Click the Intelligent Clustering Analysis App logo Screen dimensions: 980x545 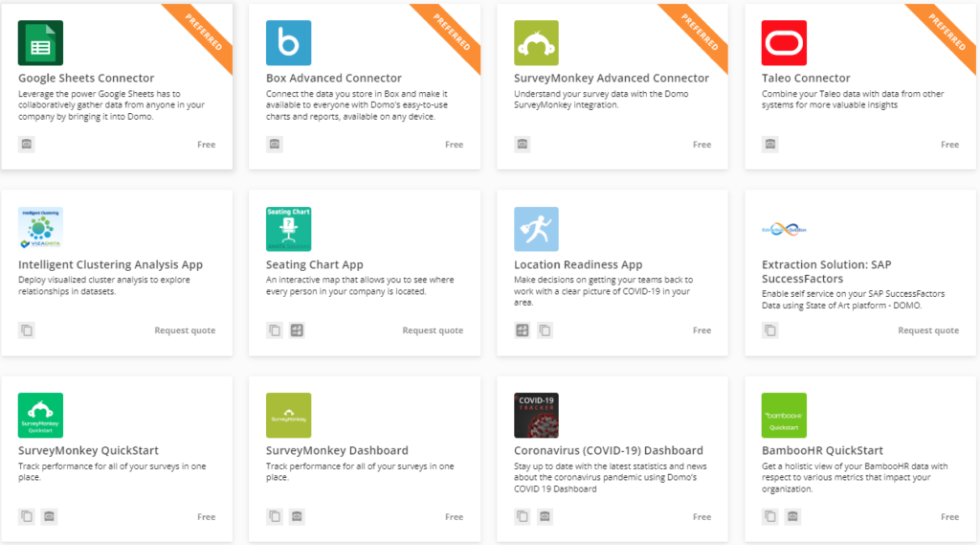click(40, 230)
